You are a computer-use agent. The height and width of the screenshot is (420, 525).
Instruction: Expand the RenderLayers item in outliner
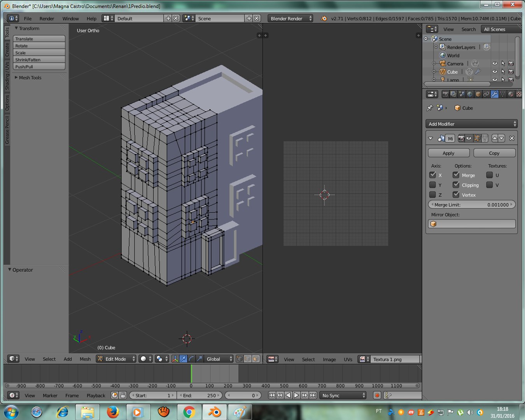pos(436,47)
